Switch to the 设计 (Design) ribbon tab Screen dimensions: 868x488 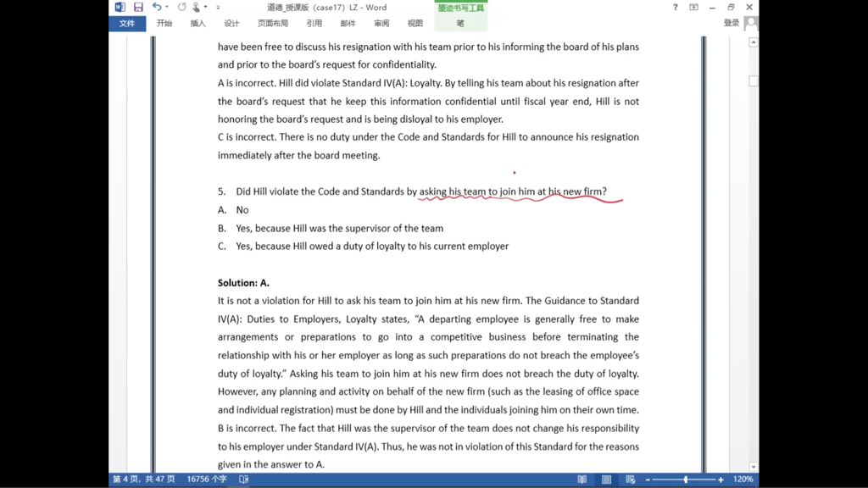(231, 23)
